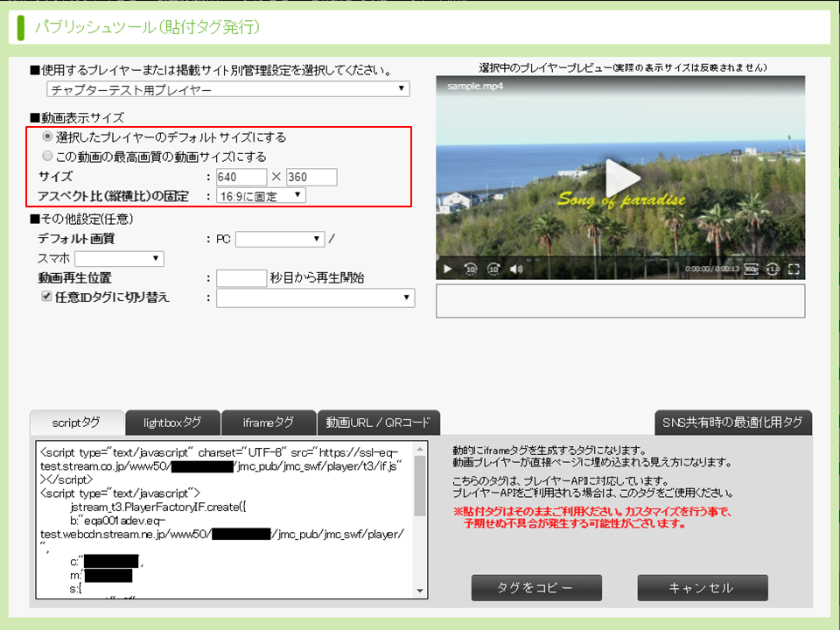840x630 pixels.
Task: Click the playback start seconds field
Action: click(241, 278)
